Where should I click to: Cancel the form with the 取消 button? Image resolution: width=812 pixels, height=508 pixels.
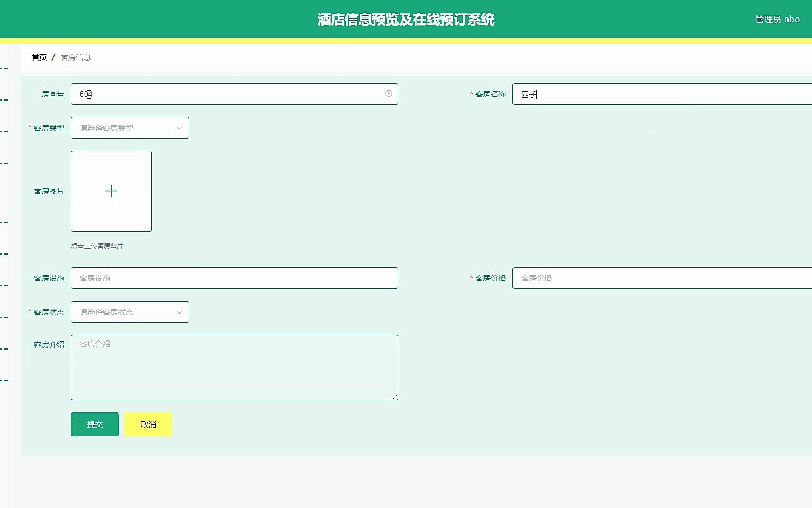(148, 424)
